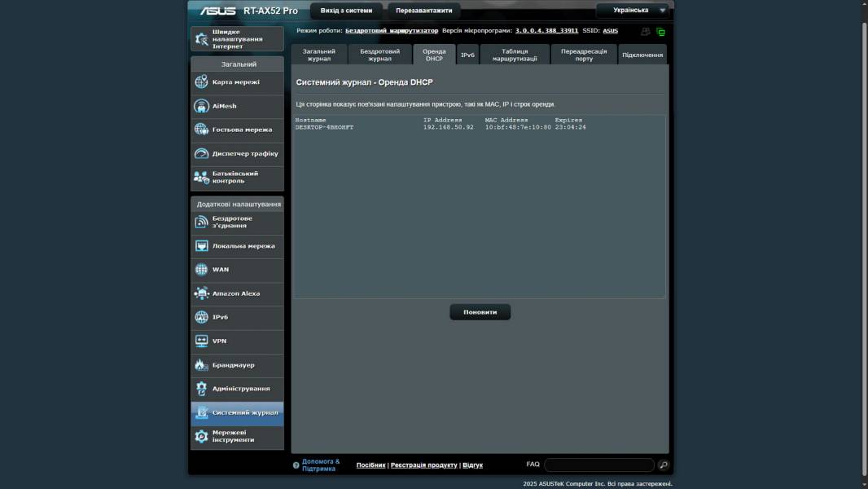Image resolution: width=868 pixels, height=489 pixels.
Task: Click the Гостьова мережа globe icon
Action: [x=201, y=130]
